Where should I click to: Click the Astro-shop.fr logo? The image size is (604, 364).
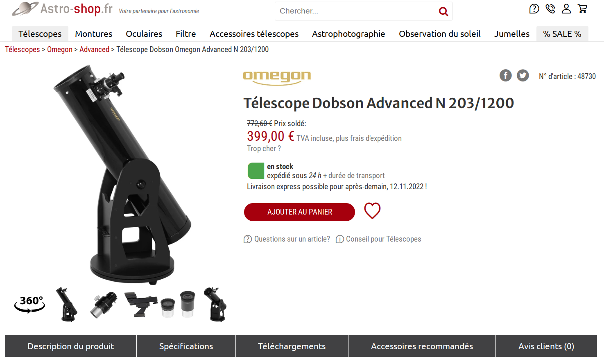(62, 9)
